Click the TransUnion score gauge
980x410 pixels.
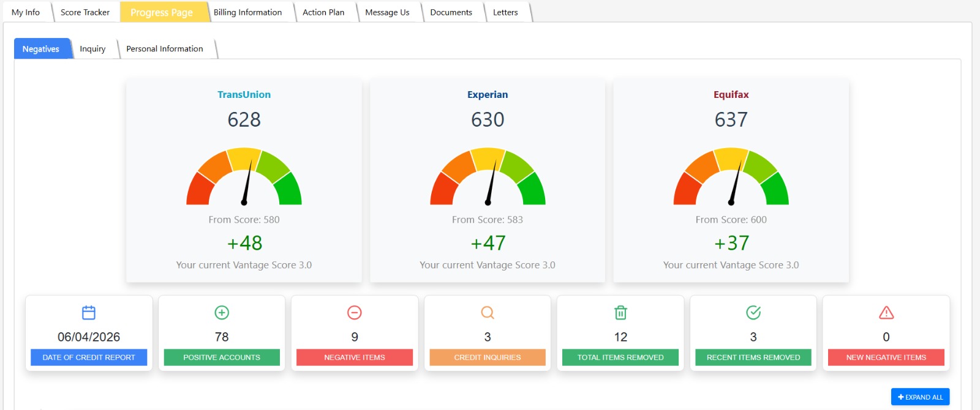pyautogui.click(x=244, y=176)
